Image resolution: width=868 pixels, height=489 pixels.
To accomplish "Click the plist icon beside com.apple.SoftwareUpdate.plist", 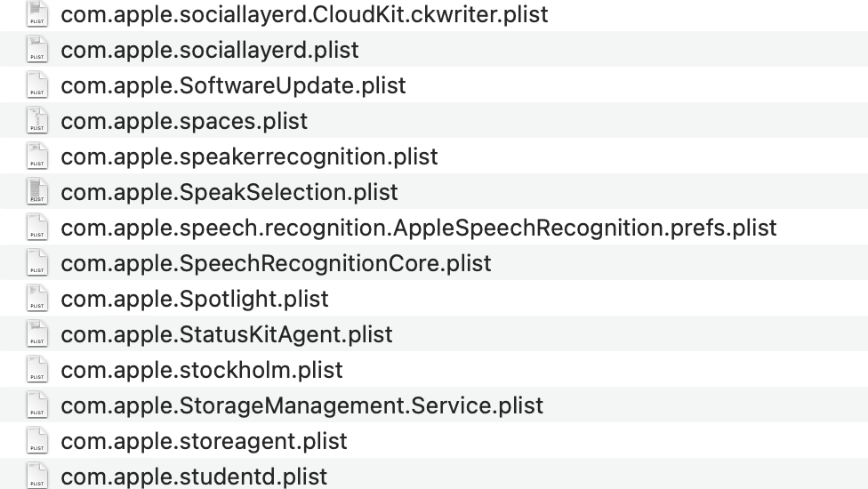I will pyautogui.click(x=37, y=85).
